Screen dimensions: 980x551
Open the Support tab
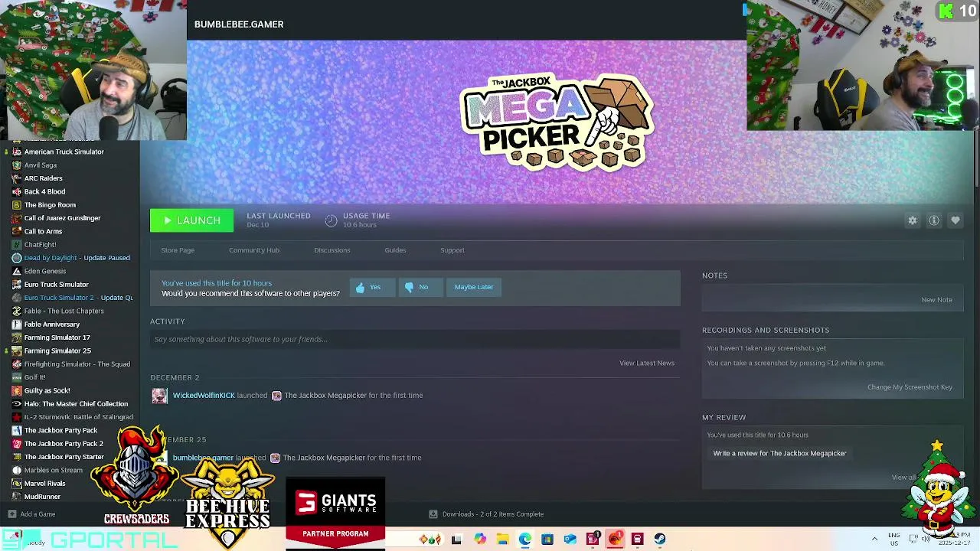(452, 250)
